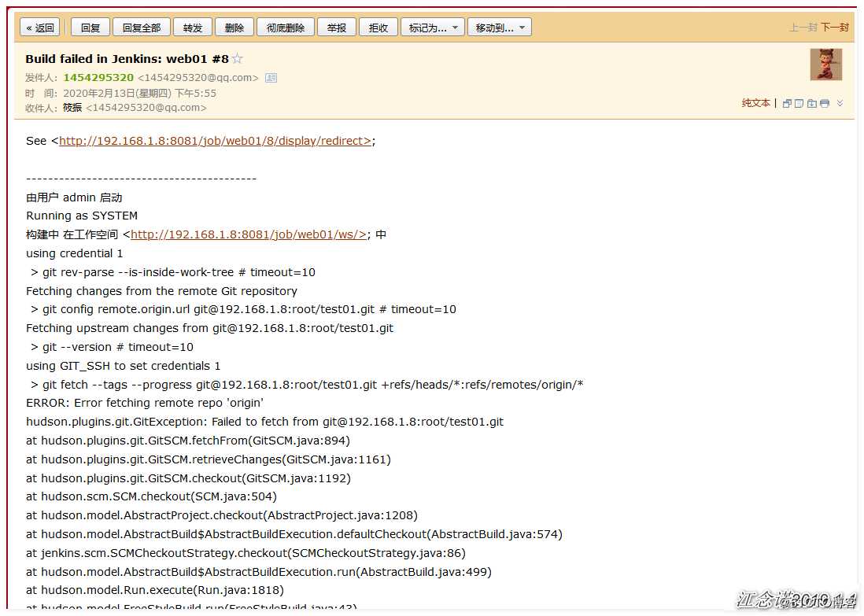Click the 拒收 reject button
The width and height of the screenshot is (864, 616).
378,28
